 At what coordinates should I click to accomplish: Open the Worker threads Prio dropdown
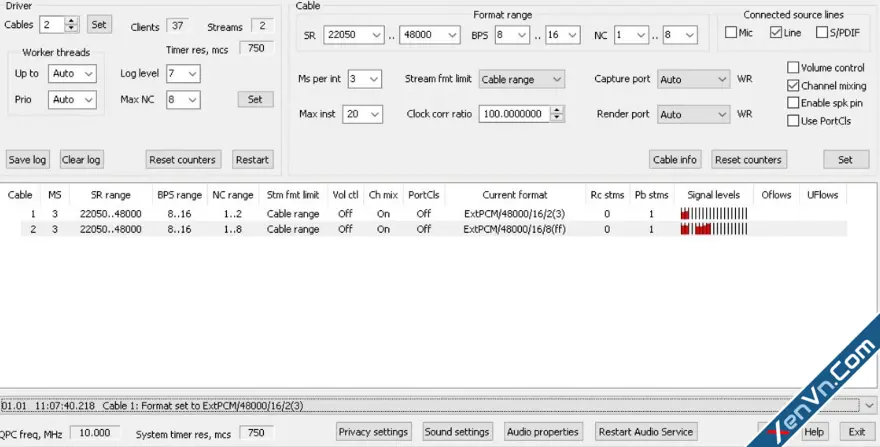(x=72, y=100)
